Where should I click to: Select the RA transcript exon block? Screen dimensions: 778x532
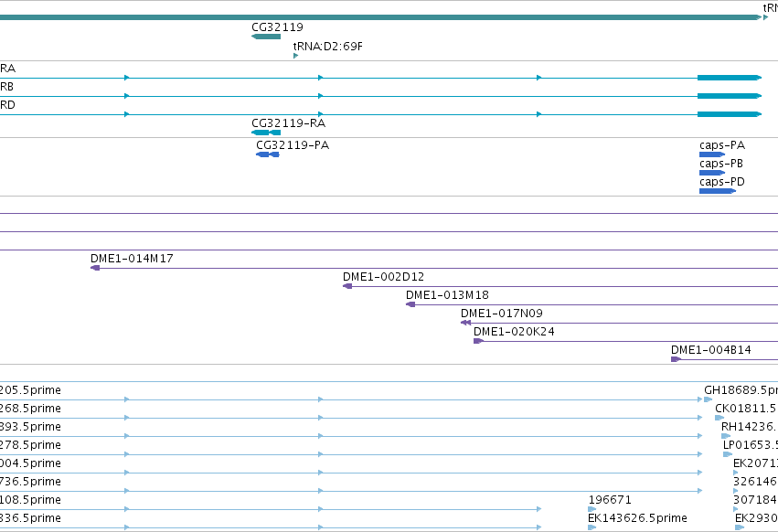(x=730, y=78)
